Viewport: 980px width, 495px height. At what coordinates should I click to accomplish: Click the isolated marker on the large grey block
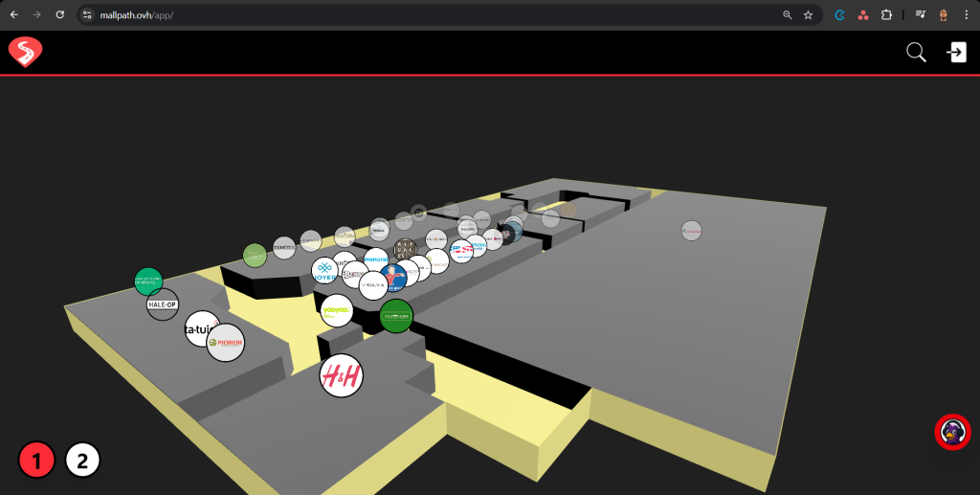point(691,231)
